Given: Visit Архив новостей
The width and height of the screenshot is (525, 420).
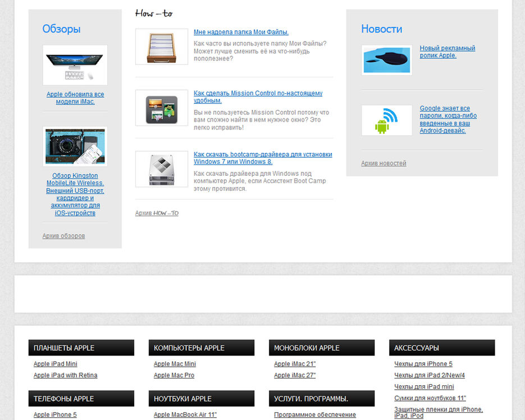Looking at the screenshot, I should pos(384,163).
